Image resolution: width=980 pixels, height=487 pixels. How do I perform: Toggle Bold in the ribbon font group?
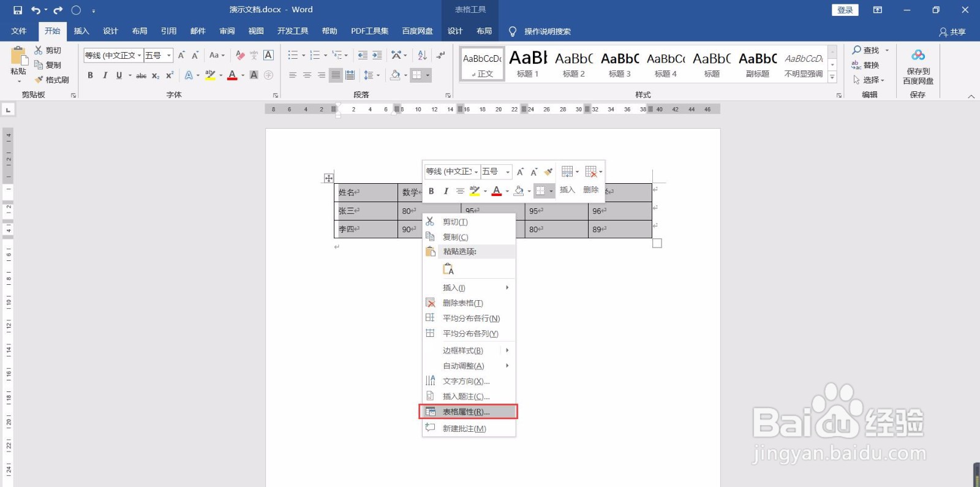(x=90, y=75)
